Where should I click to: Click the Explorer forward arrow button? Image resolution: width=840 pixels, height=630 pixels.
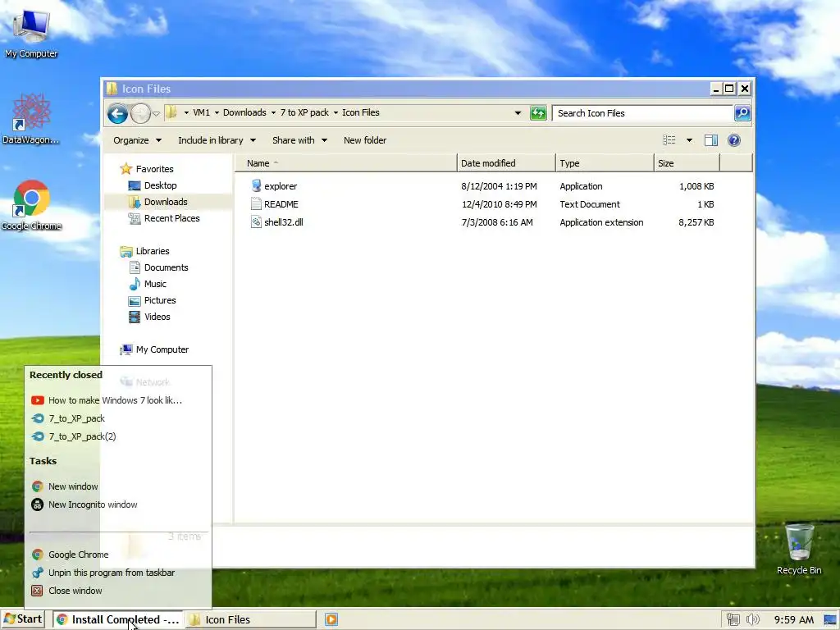click(140, 113)
